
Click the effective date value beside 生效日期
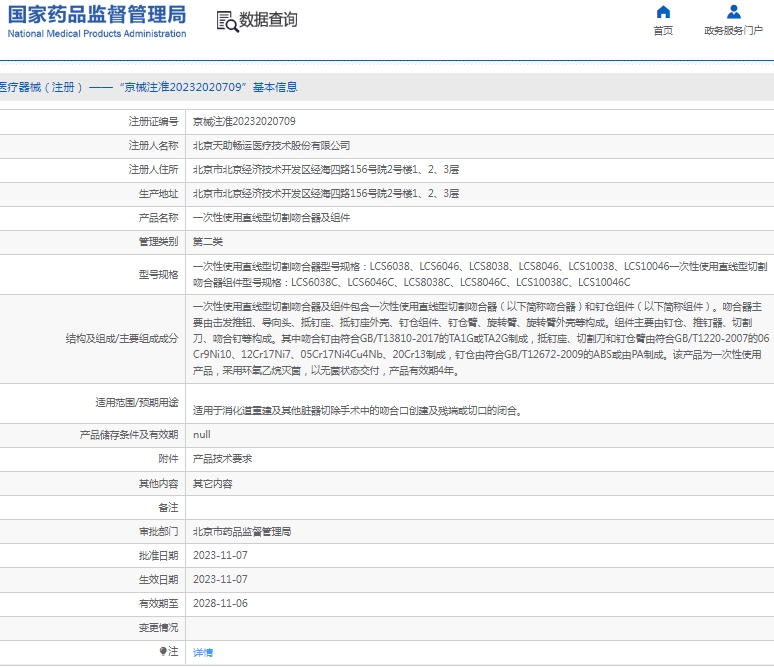coord(220,580)
